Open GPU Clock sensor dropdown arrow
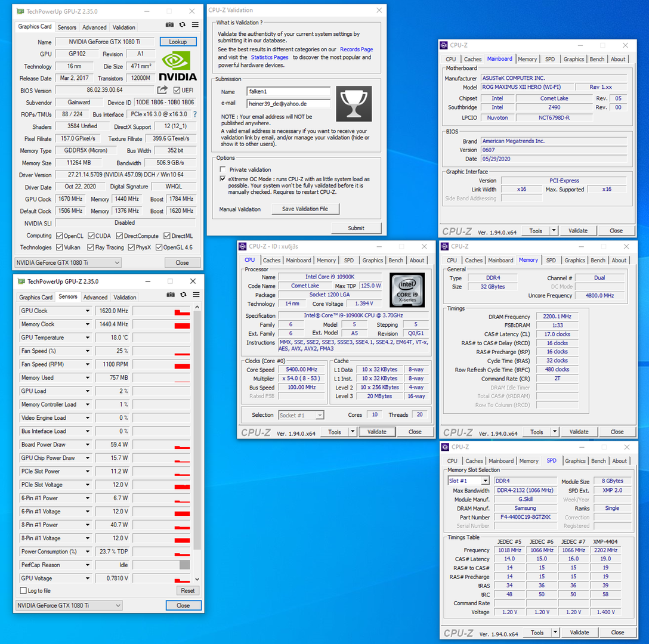The width and height of the screenshot is (649, 644). tap(88, 311)
